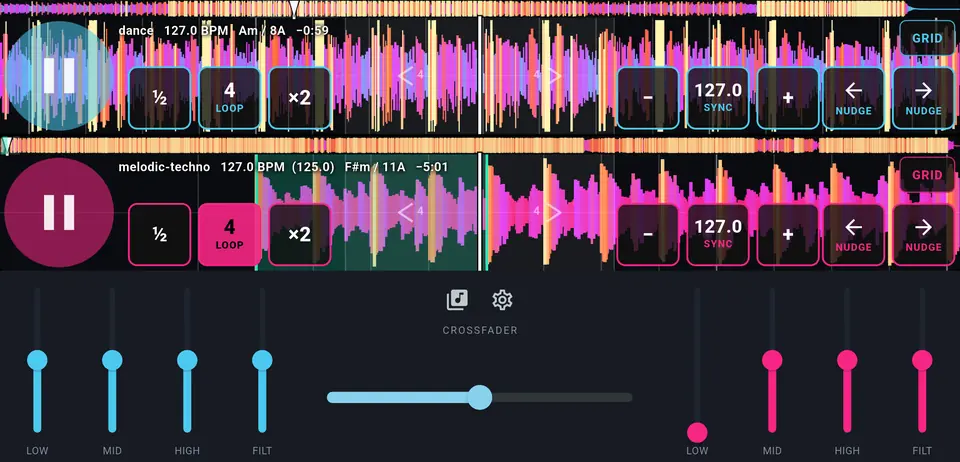This screenshot has height=462, width=960.
Task: Adjust the pink LOW EQ slider knob
Action: click(x=697, y=432)
